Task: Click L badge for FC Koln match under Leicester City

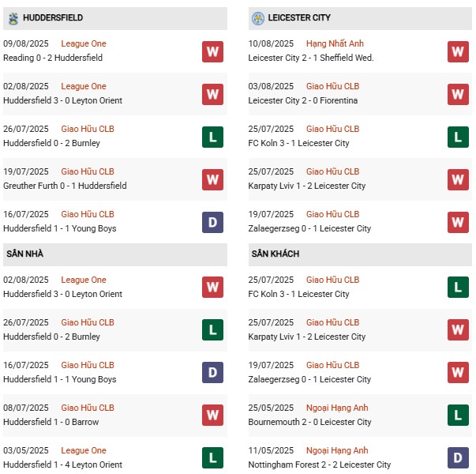Action: (458, 137)
